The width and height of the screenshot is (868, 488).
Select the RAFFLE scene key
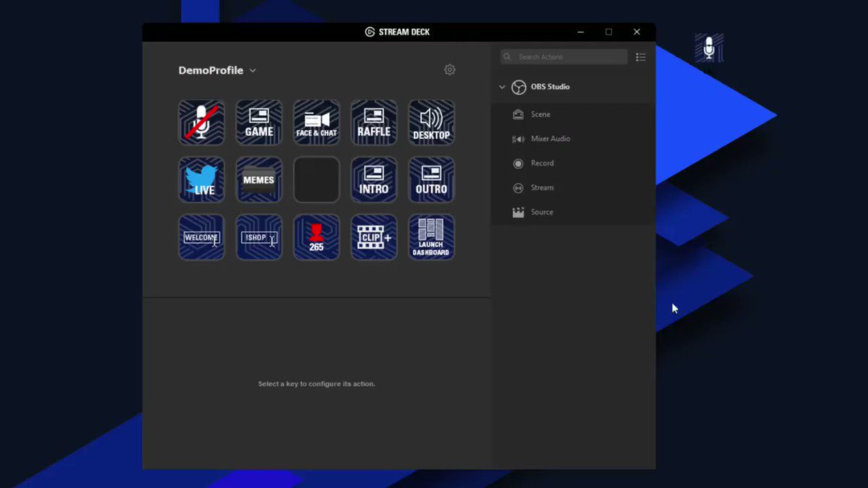(374, 122)
